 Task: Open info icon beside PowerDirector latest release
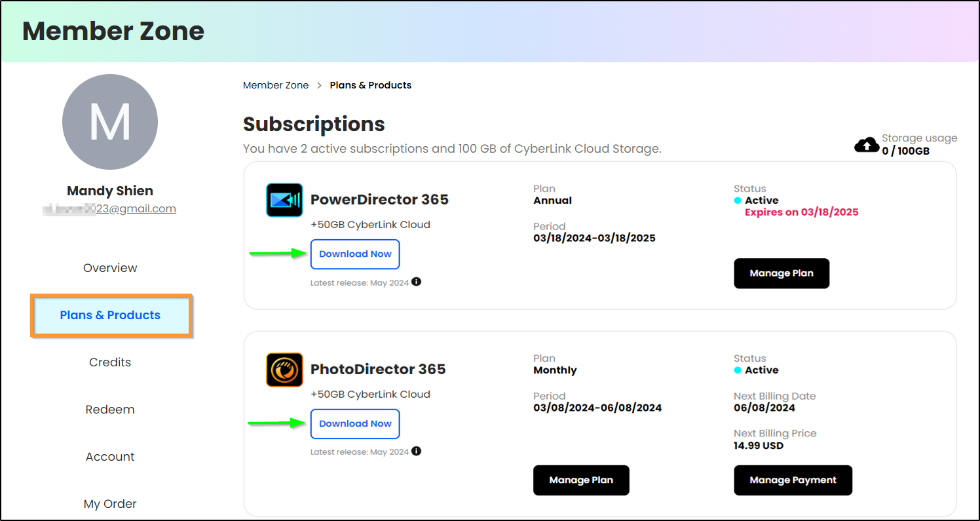(x=416, y=282)
